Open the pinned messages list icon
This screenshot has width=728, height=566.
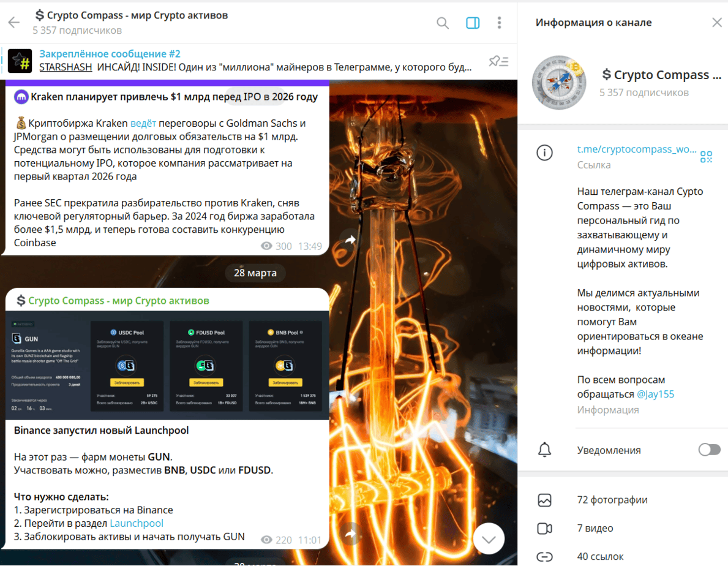tap(498, 61)
